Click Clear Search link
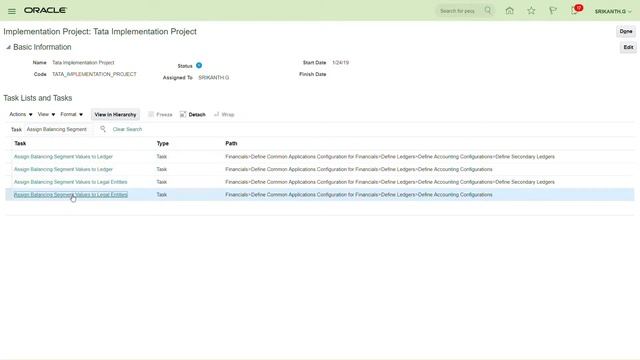Viewport: 640px width, 360px height. tap(127, 129)
